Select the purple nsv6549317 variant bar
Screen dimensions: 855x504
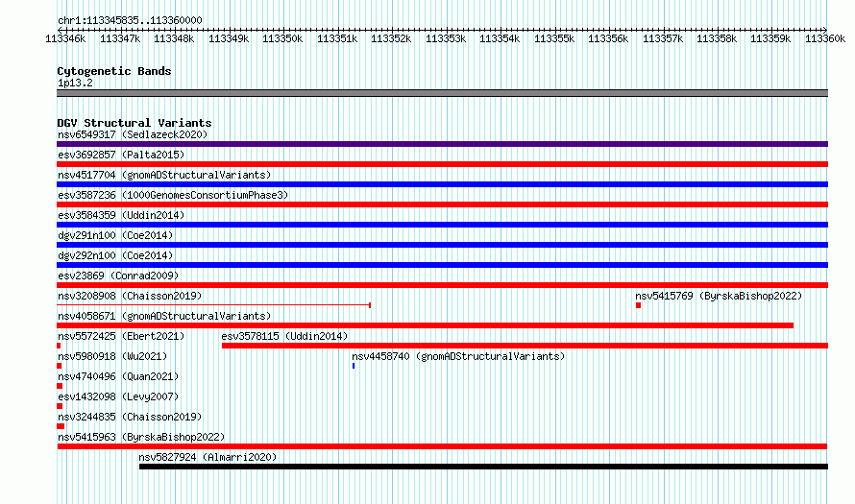442,144
